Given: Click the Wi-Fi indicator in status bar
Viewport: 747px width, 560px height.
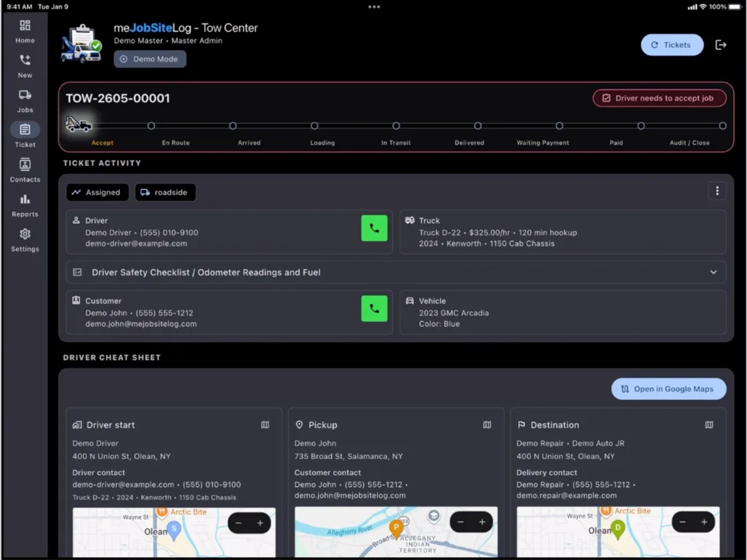Looking at the screenshot, I should [x=703, y=7].
